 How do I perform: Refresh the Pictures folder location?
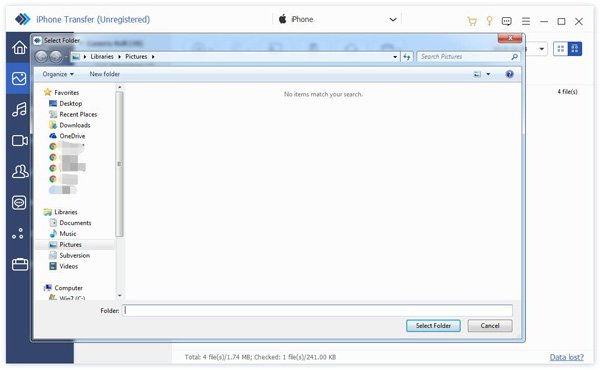(407, 57)
